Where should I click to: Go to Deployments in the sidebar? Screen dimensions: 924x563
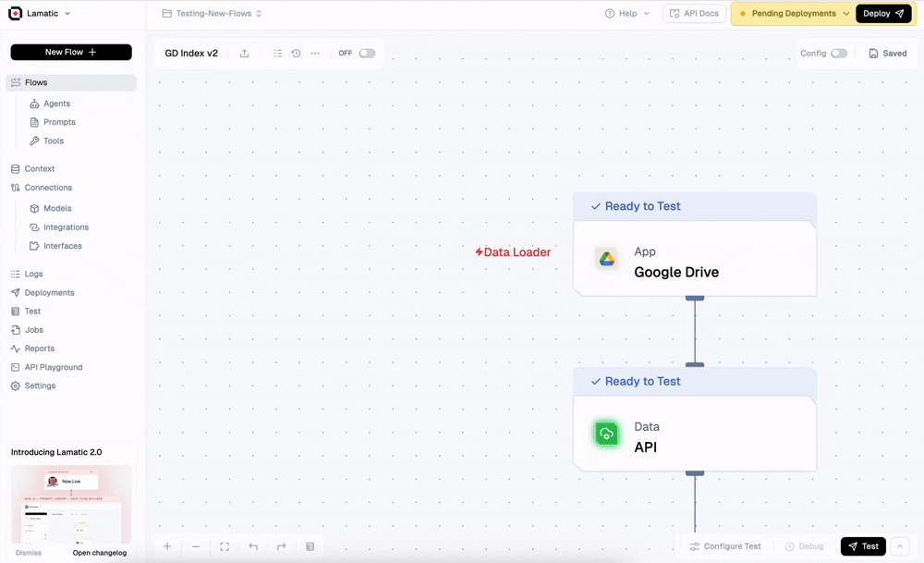50,292
